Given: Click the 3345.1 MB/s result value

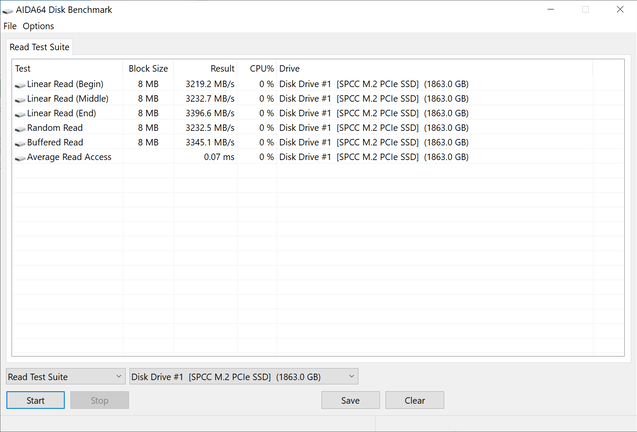Looking at the screenshot, I should [x=210, y=143].
